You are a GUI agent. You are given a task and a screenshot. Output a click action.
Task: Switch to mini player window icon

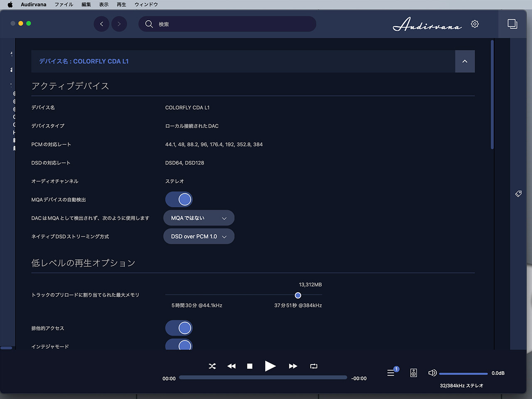click(x=512, y=24)
